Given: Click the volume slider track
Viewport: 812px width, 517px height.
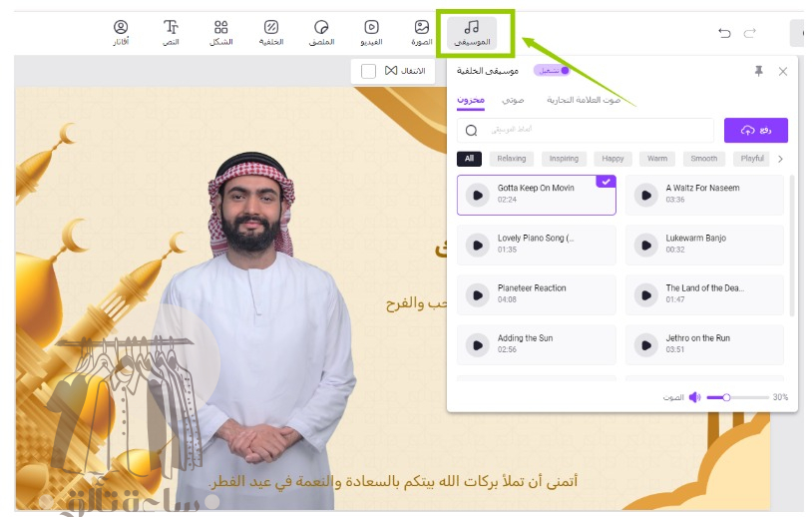Looking at the screenshot, I should tap(748, 397).
